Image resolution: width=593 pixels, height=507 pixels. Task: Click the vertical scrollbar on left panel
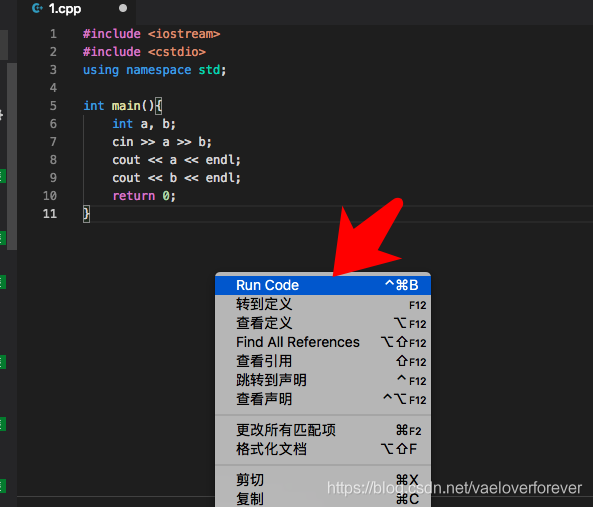[12, 156]
